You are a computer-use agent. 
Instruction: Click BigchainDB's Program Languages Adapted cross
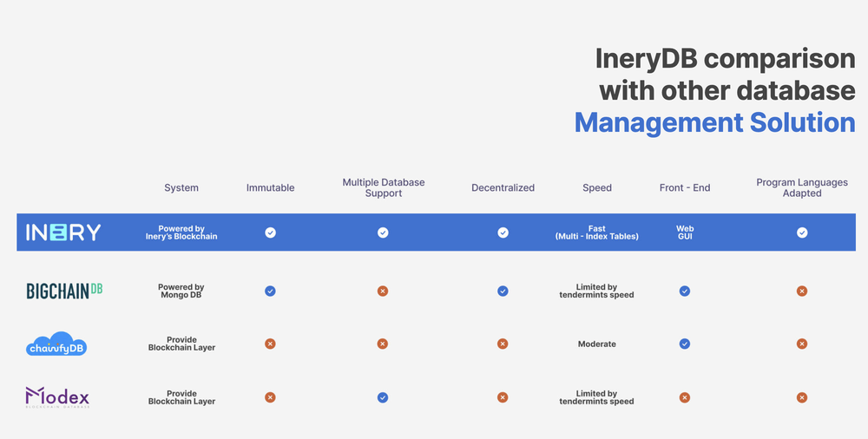point(801,291)
